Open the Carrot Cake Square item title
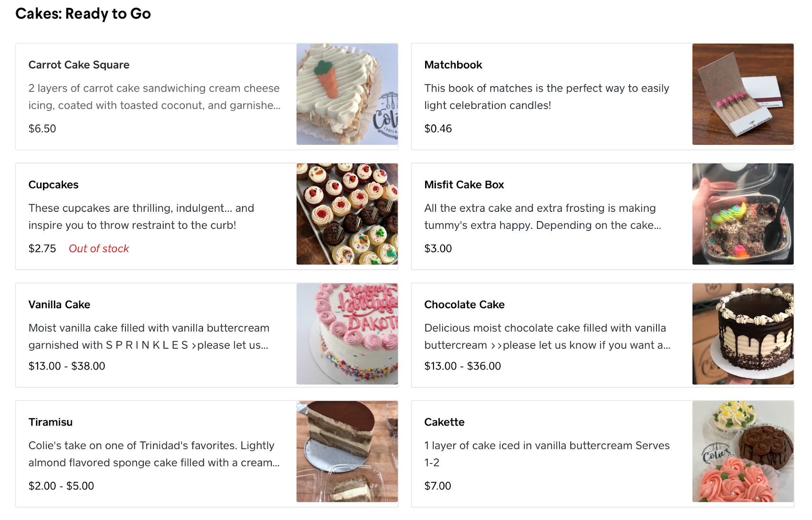812x520 pixels. (x=79, y=65)
